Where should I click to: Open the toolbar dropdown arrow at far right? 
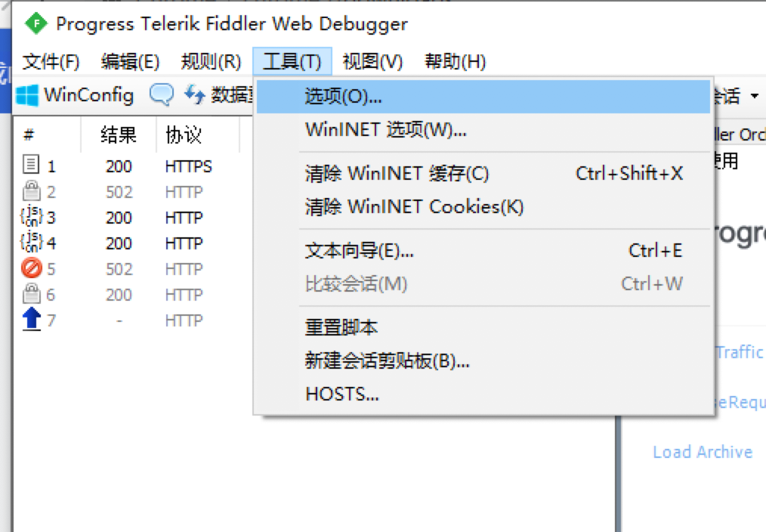click(754, 96)
